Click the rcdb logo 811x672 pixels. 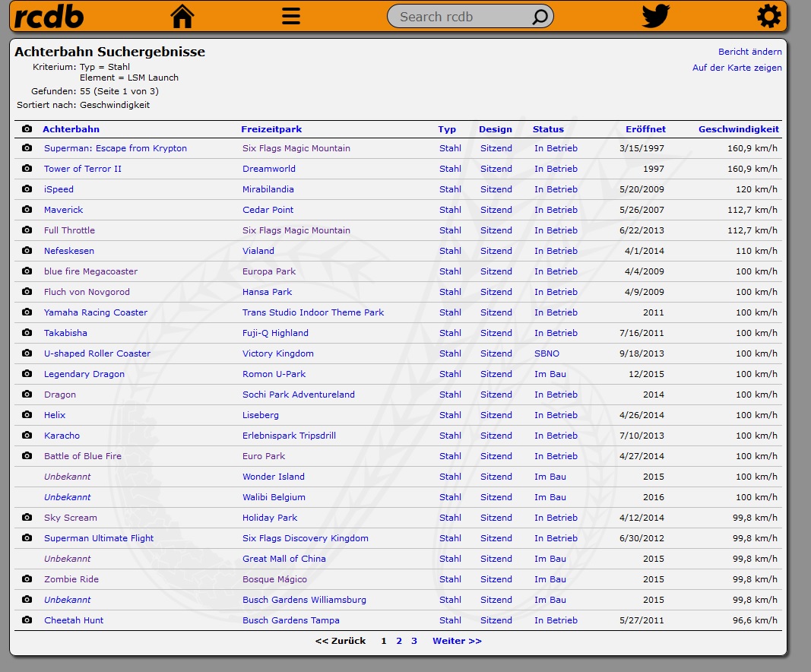tap(49, 16)
